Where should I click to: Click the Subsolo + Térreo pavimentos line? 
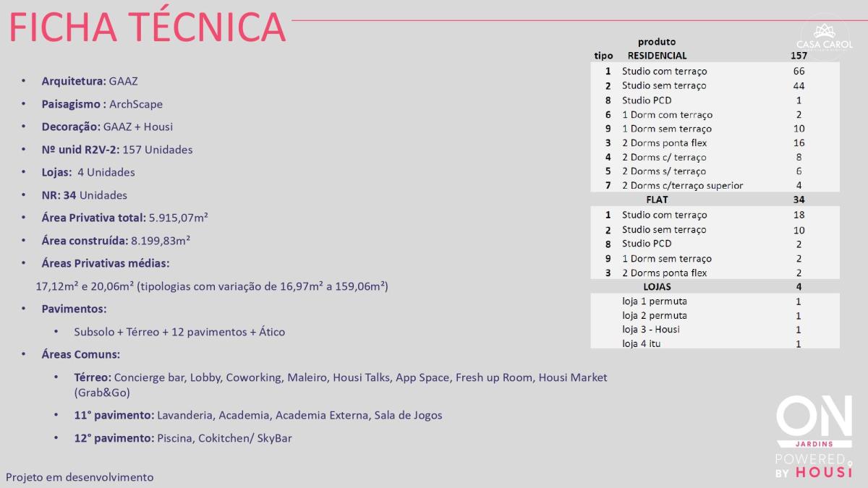tap(179, 332)
